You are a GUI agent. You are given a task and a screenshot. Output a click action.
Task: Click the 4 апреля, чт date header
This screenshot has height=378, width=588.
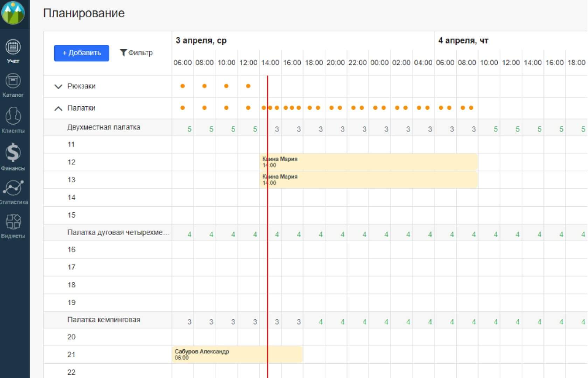tap(463, 41)
